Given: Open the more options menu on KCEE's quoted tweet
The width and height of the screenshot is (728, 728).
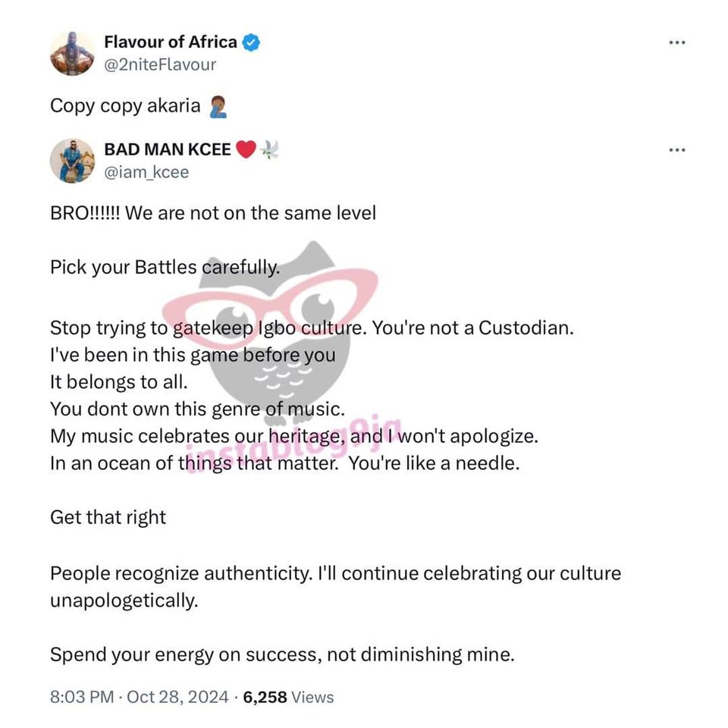Looking at the screenshot, I should click(x=676, y=149).
